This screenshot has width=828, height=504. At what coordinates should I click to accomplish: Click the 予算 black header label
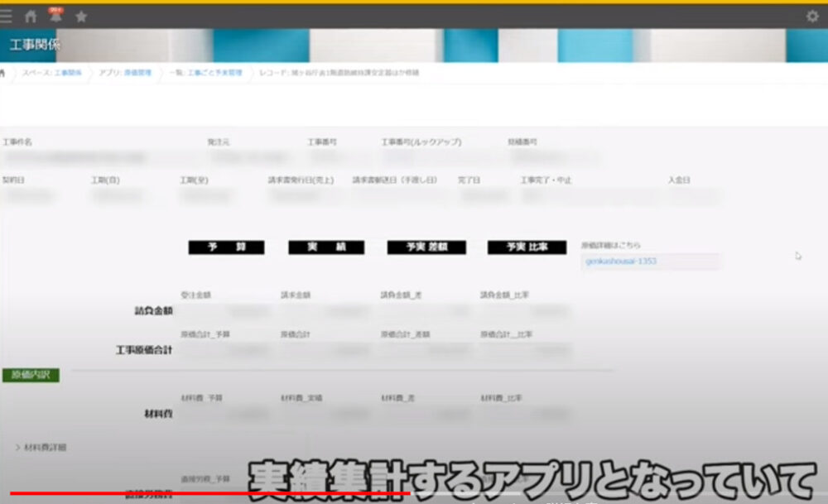coord(225,247)
